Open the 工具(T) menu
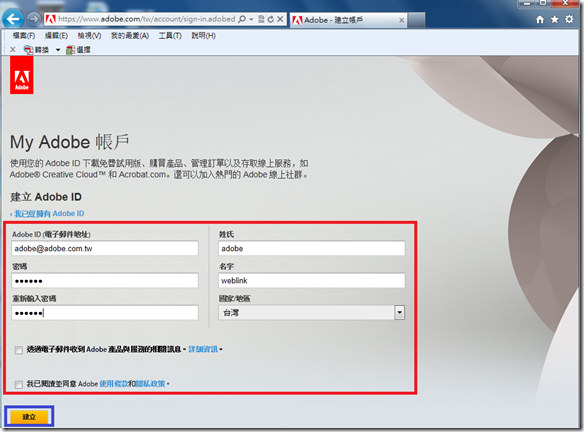 (170, 36)
